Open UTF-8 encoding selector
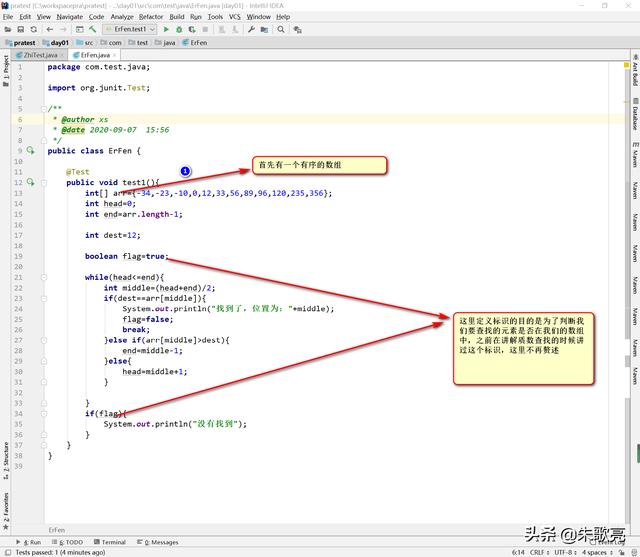This screenshot has width=640, height=557. 565,552
